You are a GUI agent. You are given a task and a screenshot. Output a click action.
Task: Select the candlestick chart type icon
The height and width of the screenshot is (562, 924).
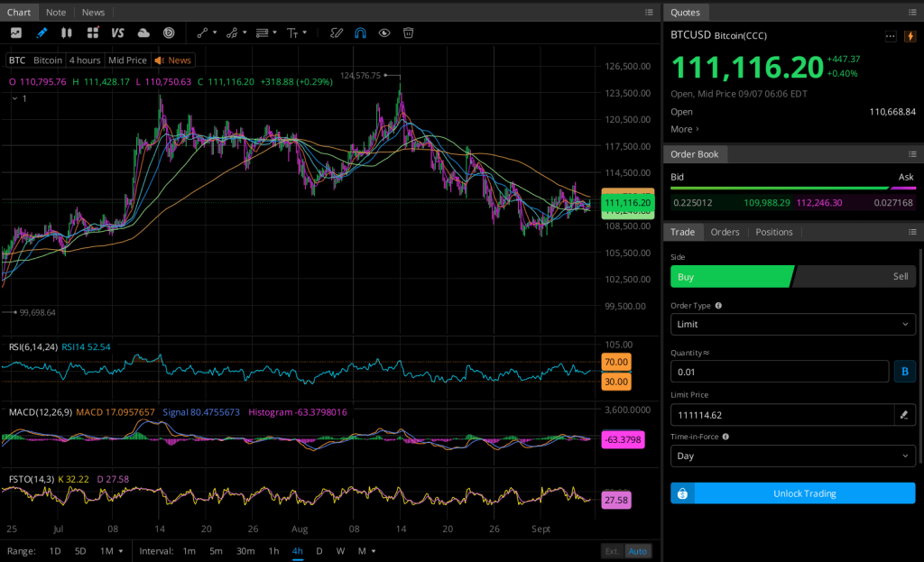click(x=67, y=32)
